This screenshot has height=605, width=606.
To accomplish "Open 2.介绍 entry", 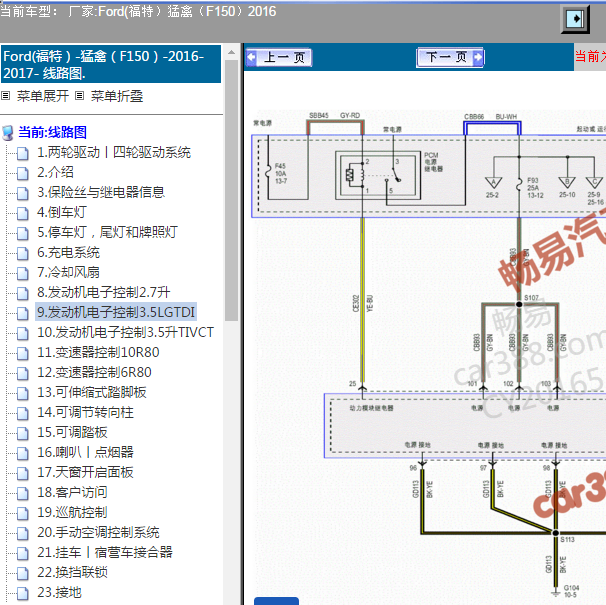I will [x=55, y=172].
